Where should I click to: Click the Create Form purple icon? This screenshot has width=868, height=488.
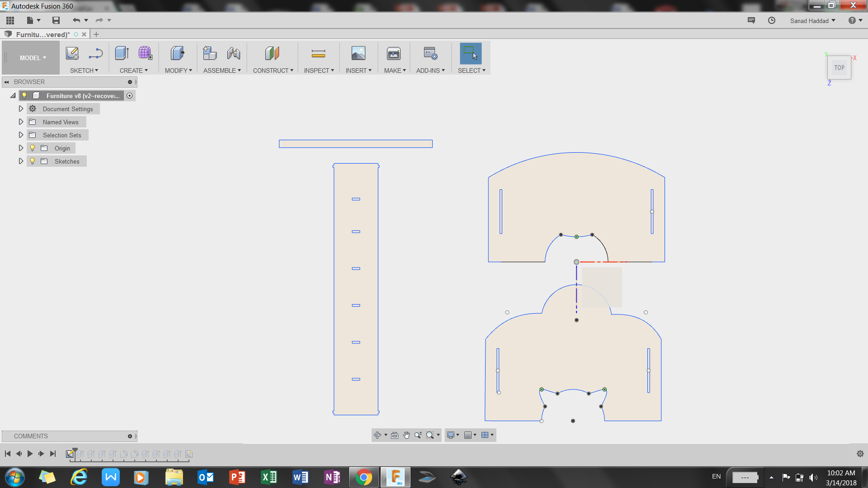pyautogui.click(x=145, y=53)
